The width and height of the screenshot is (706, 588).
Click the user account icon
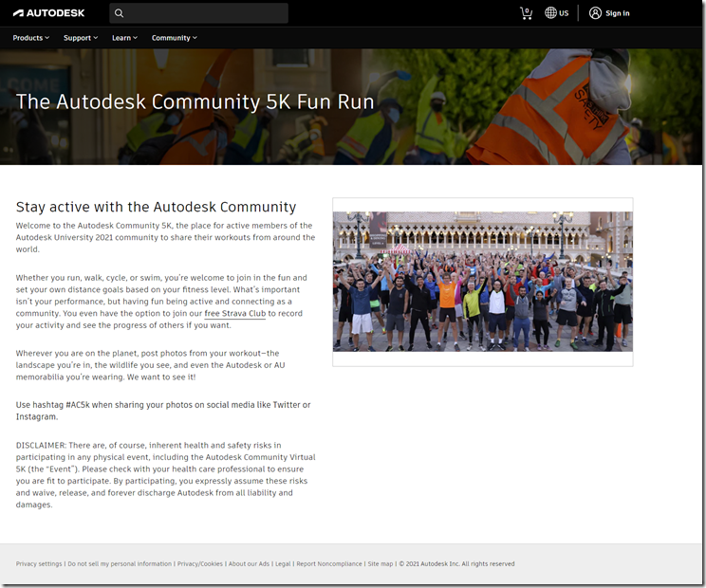[x=595, y=13]
